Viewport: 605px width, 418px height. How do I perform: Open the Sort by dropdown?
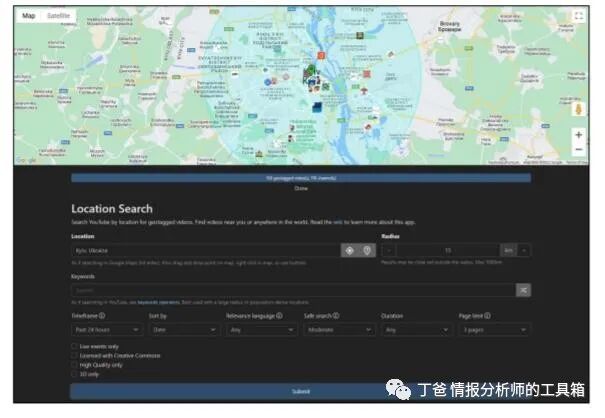[x=184, y=330]
